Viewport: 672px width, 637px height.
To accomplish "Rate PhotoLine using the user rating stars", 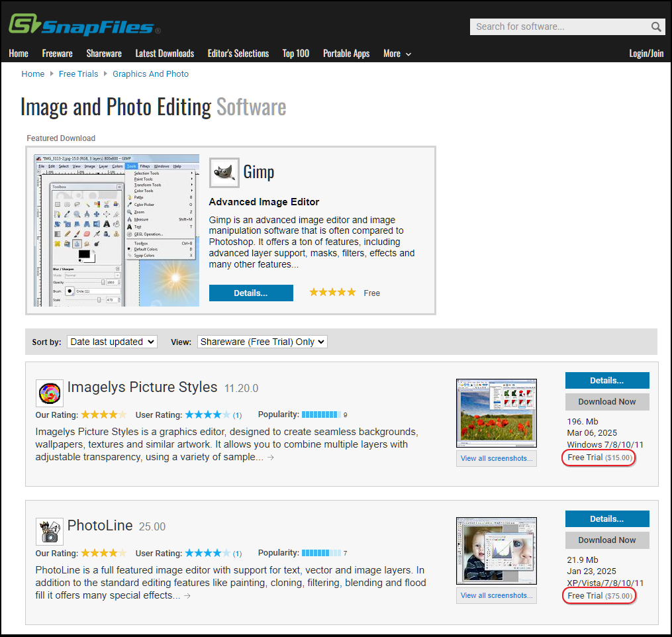I will [x=207, y=552].
